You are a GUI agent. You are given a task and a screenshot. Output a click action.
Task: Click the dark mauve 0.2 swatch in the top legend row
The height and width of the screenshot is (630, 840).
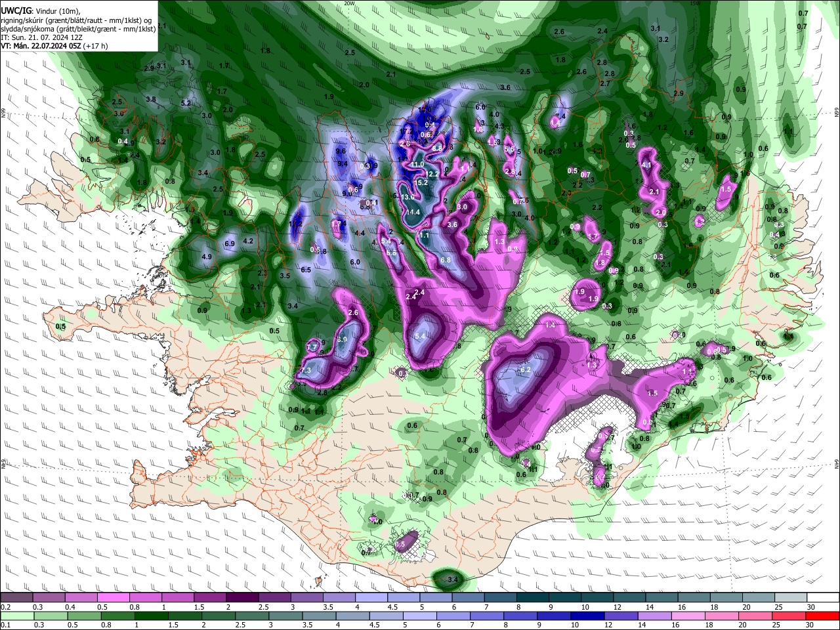16,597
